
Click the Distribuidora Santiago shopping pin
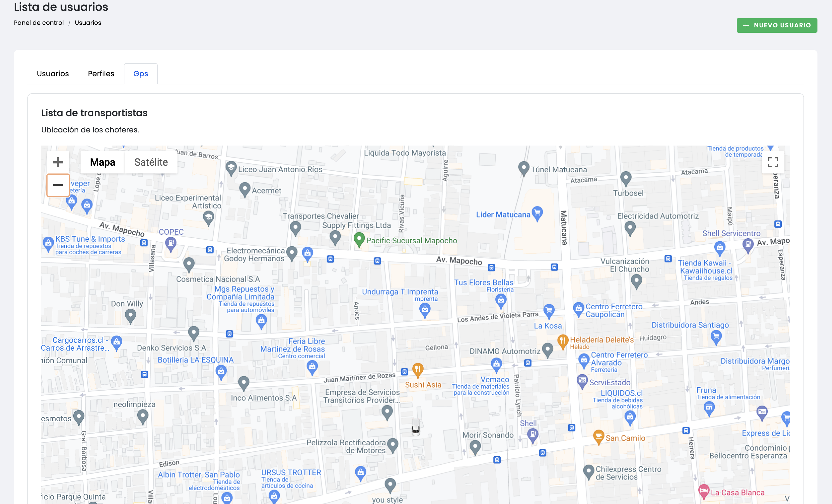[x=716, y=338]
